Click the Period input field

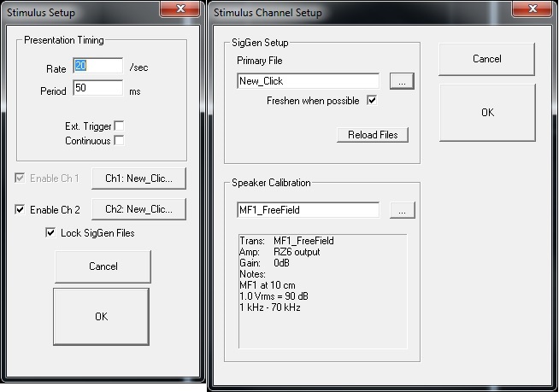tap(98, 88)
